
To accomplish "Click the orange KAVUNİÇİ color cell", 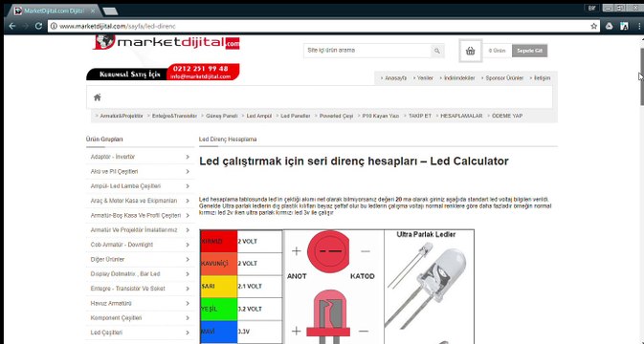I will tap(218, 264).
